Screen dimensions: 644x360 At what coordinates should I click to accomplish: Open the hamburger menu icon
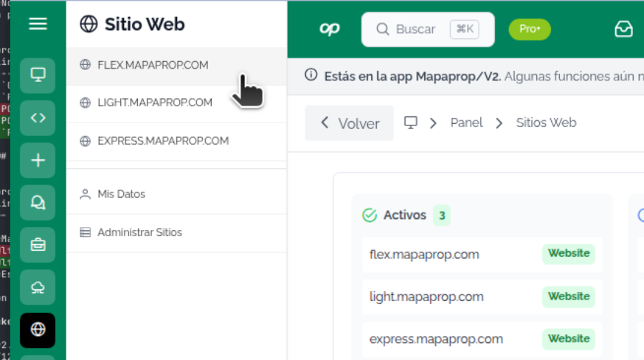tap(38, 24)
